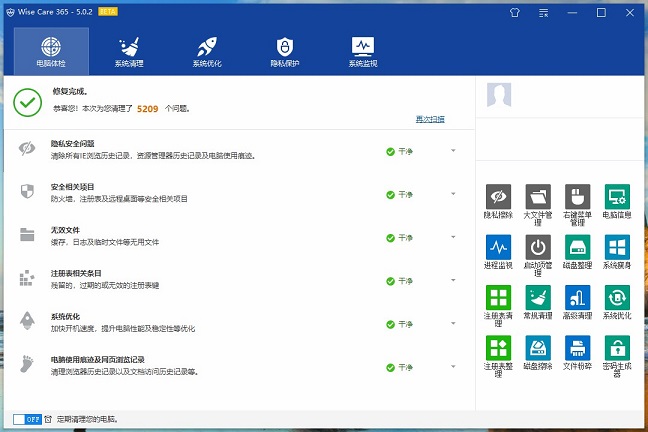Open the 密码生成器 password generator
Viewport: 648px width, 432px height.
point(617,348)
